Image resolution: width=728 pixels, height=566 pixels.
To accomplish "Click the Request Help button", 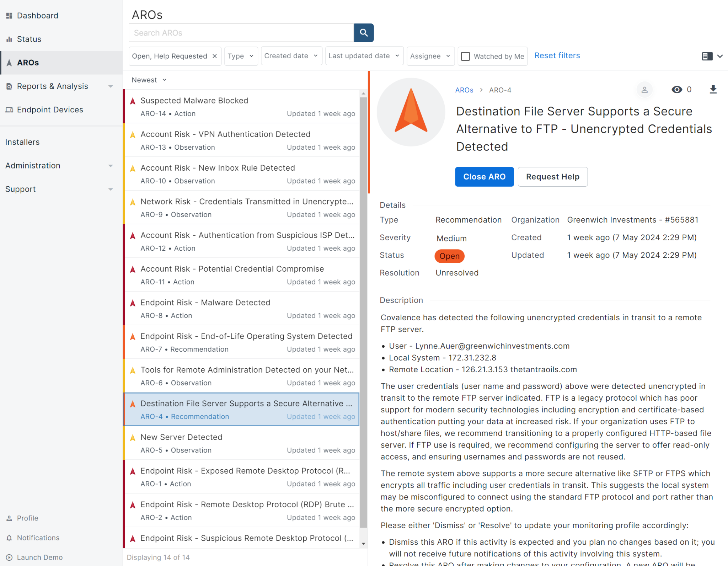I will tap(552, 176).
